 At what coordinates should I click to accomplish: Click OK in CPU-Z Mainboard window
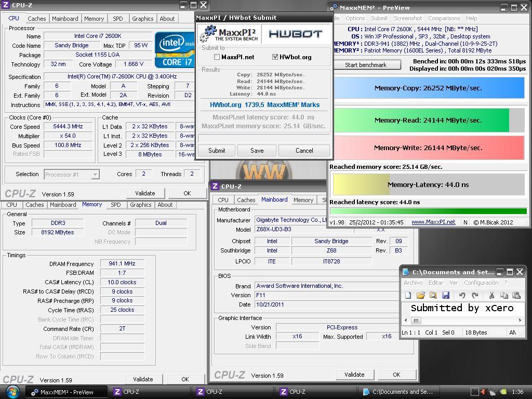click(396, 375)
